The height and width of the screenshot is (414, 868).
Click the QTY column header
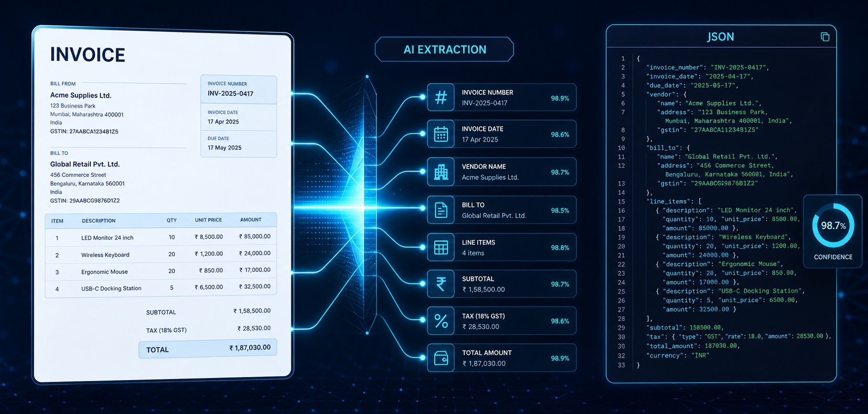point(171,220)
